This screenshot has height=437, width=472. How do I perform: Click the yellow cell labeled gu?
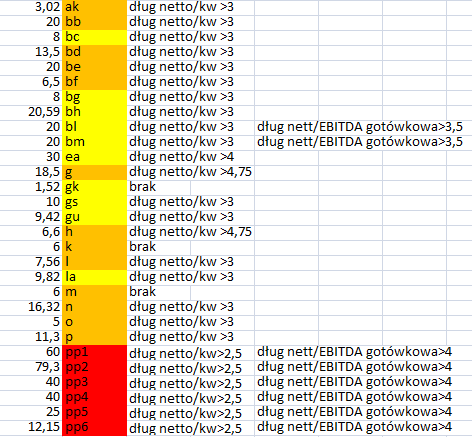click(x=94, y=217)
